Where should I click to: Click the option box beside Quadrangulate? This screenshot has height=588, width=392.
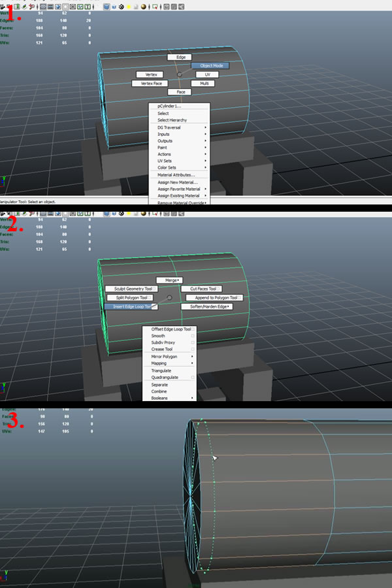(x=193, y=377)
